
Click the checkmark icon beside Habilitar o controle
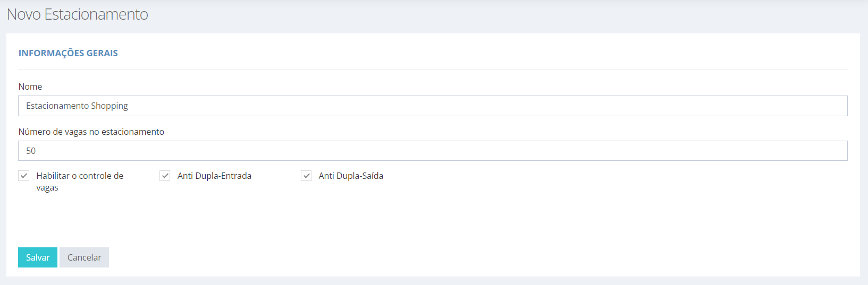click(x=24, y=176)
